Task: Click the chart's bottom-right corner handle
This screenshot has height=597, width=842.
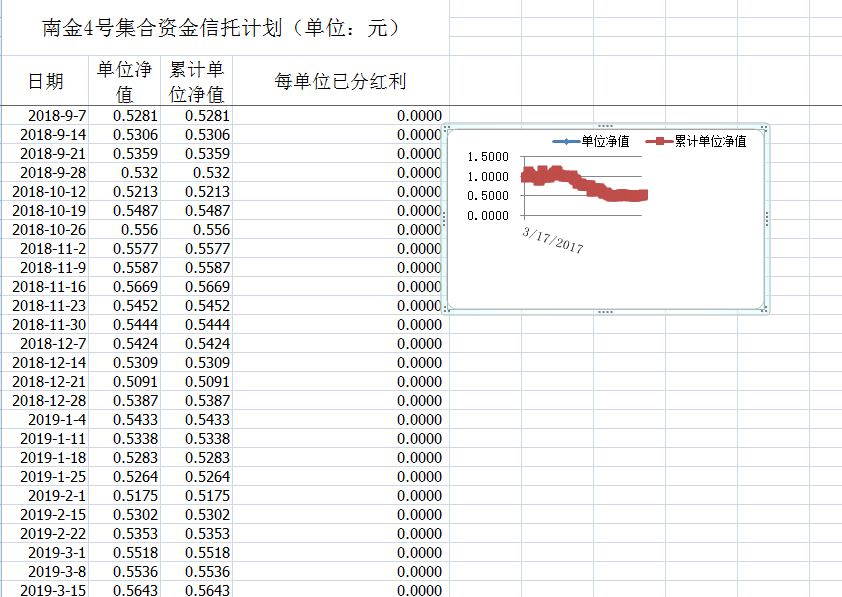Action: [x=765, y=309]
